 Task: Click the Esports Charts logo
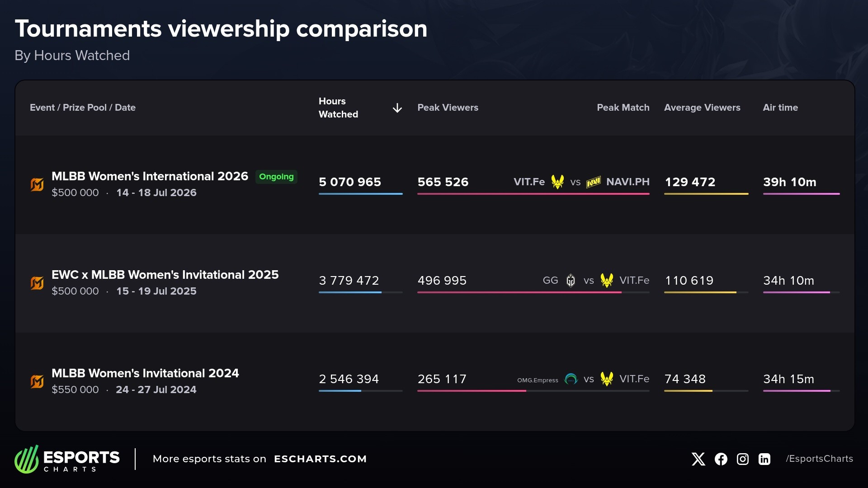pos(67,459)
